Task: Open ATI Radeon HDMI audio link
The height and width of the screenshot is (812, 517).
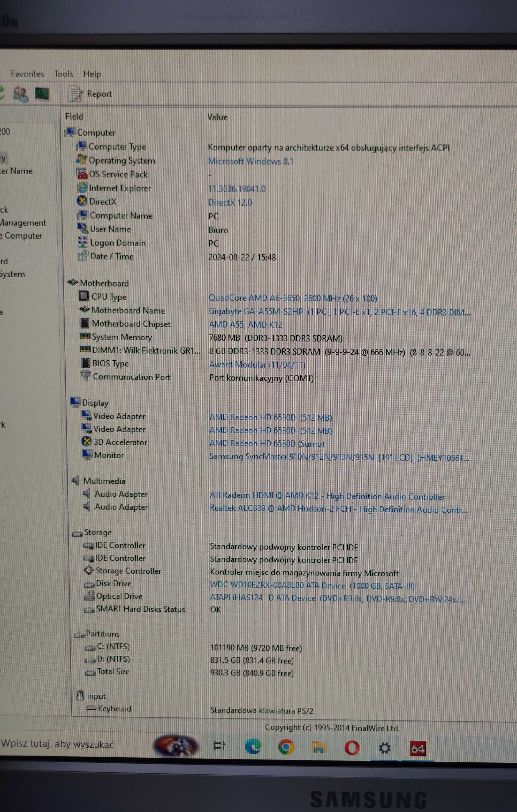Action: [327, 496]
